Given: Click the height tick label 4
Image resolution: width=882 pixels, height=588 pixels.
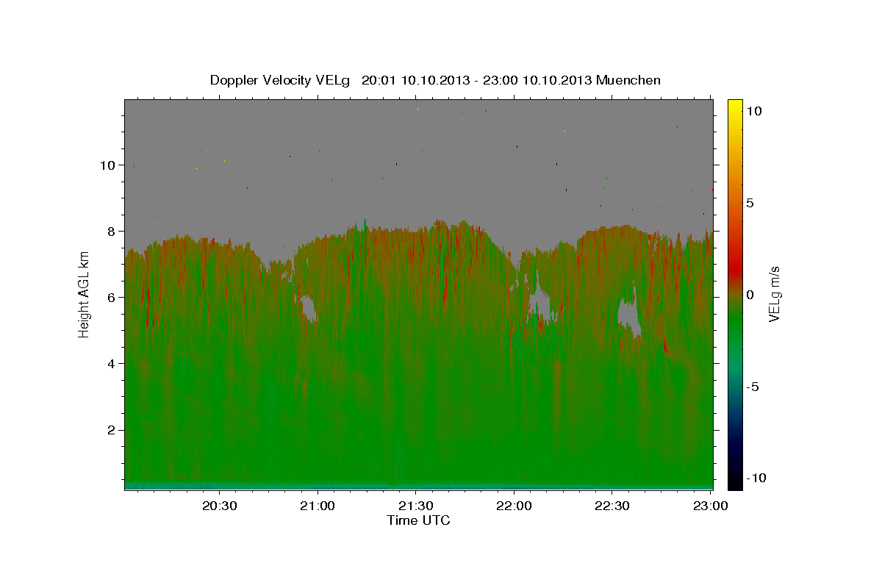Looking at the screenshot, I should [112, 364].
